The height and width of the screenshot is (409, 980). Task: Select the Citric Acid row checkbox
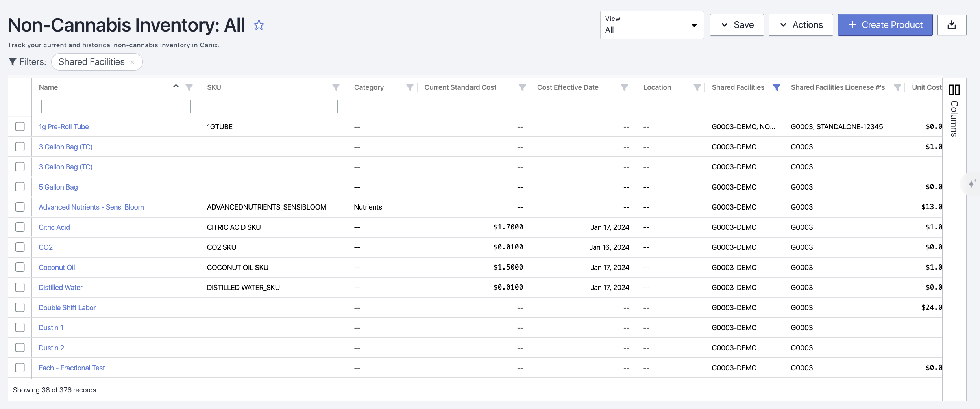tap(20, 227)
